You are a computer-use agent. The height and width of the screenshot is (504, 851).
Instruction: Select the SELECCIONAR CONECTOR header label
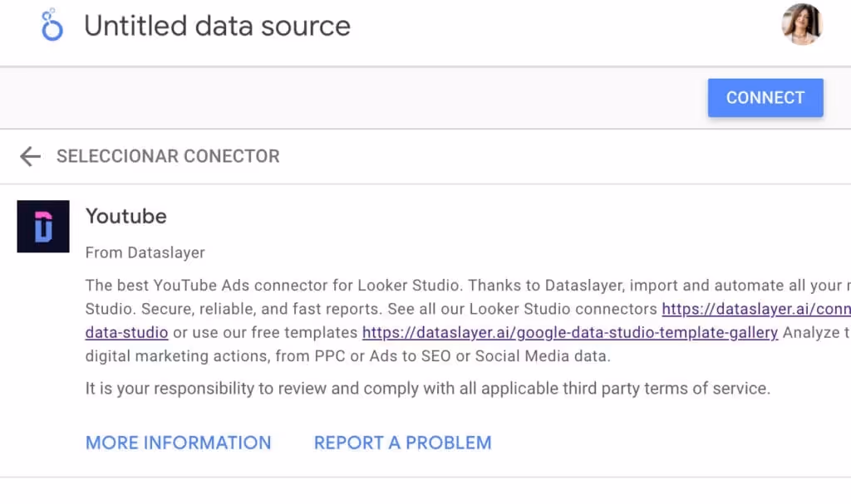pos(168,156)
